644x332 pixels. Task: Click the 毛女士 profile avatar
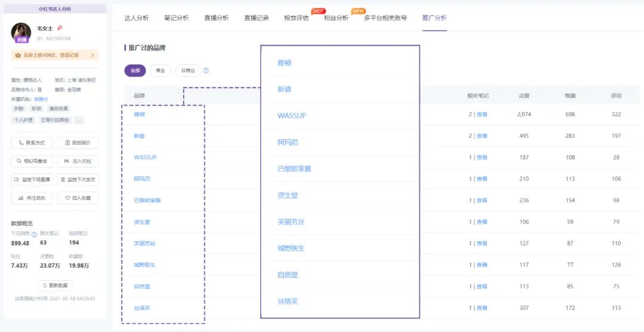coord(21,32)
